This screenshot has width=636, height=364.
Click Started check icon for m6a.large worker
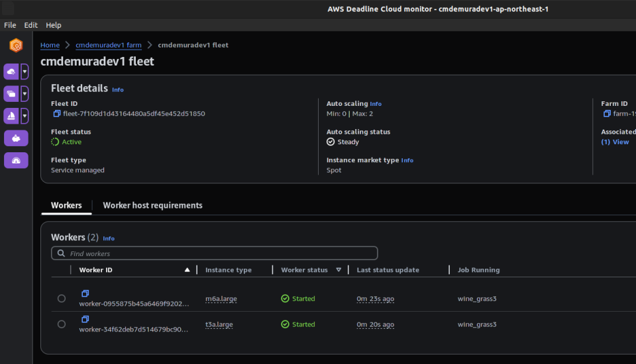tap(285, 298)
